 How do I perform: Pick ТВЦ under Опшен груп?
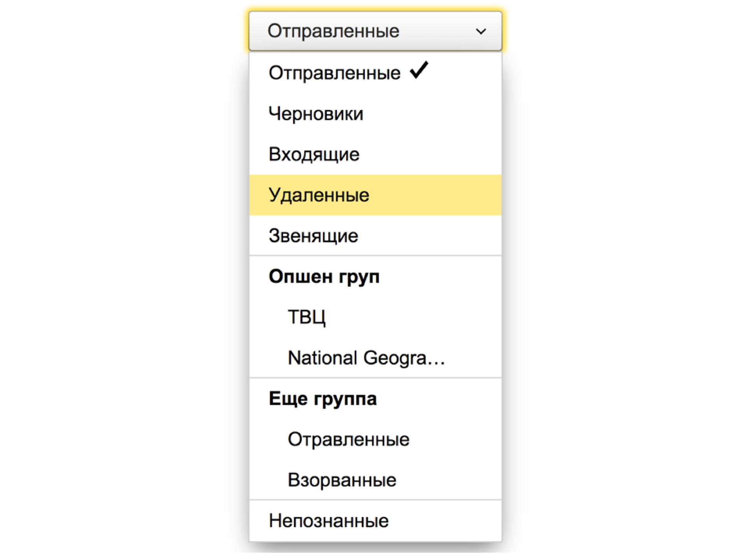tap(306, 317)
